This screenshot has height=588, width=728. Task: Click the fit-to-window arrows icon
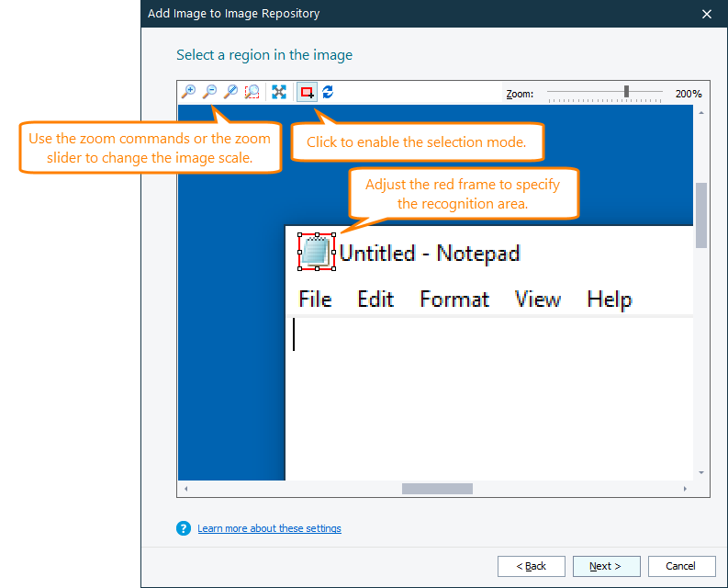(x=279, y=92)
